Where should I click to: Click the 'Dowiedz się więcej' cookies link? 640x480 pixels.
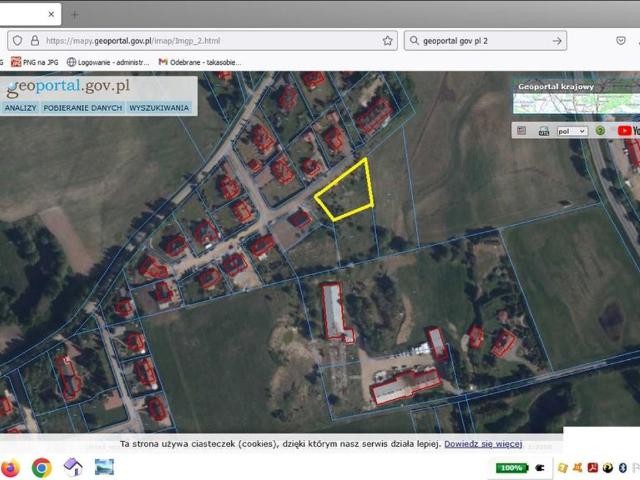point(483,443)
